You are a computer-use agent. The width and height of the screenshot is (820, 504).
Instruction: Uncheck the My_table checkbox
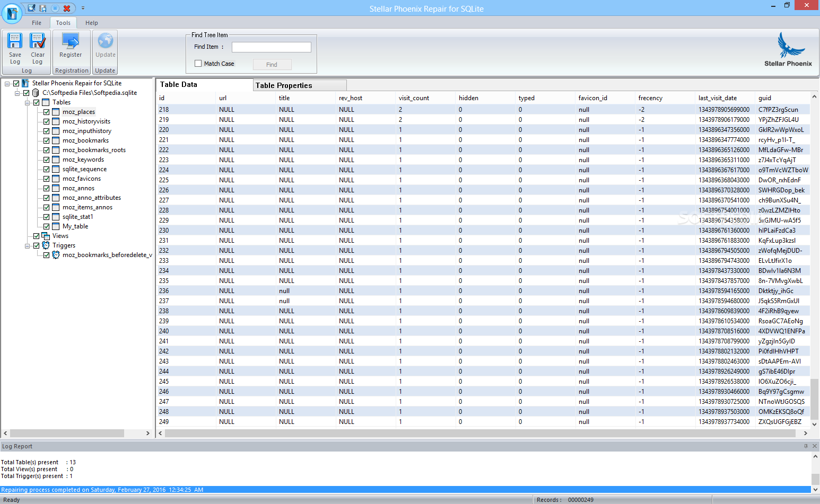[47, 227]
